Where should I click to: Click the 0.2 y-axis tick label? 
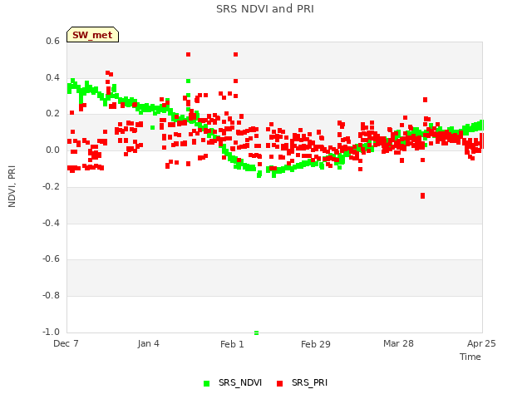tap(52, 114)
